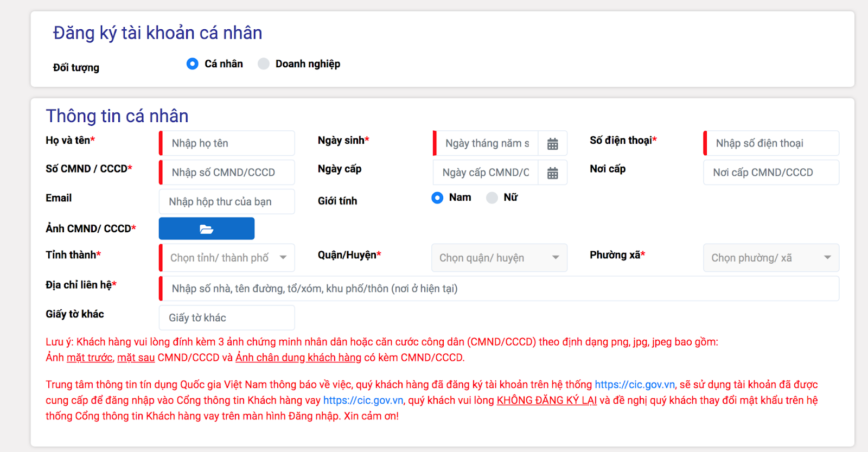Viewport: 868px width, 452px height.
Task: Click the underlined mặt sau text
Action: pos(136,358)
